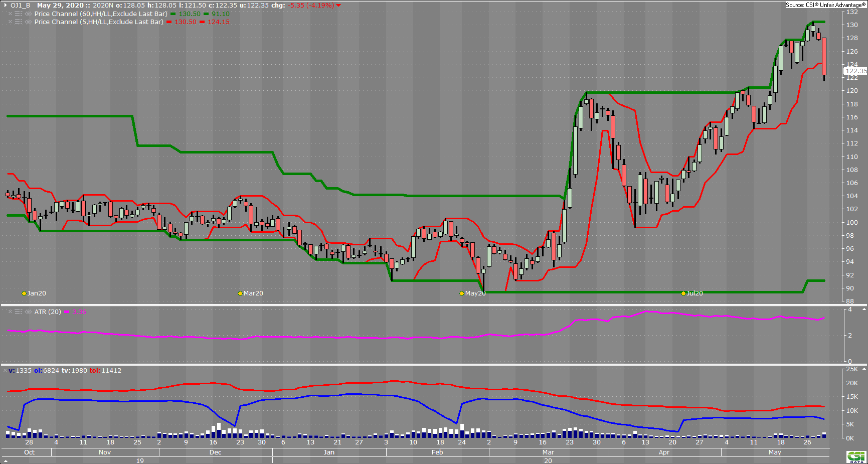
Task: Click the scroll-left arrow at chart bottom
Action: click(x=6, y=460)
